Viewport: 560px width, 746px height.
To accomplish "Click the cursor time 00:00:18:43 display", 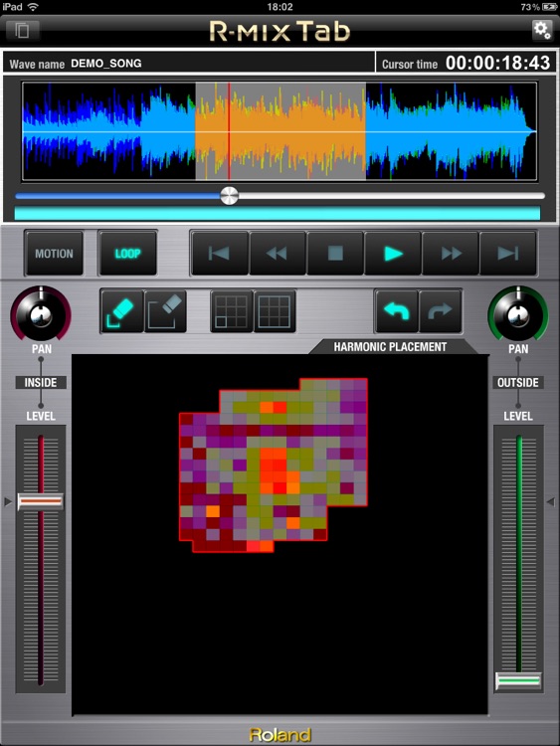I will point(497,63).
